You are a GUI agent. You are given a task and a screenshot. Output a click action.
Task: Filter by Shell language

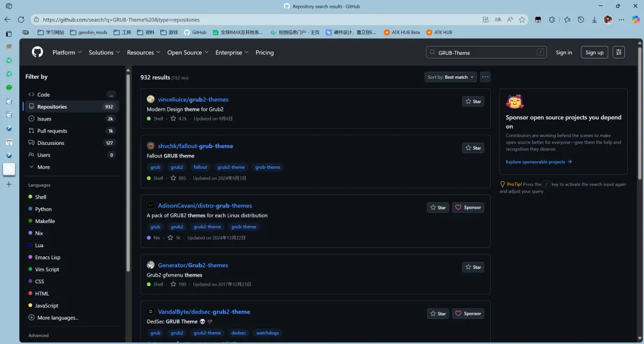[x=41, y=197]
